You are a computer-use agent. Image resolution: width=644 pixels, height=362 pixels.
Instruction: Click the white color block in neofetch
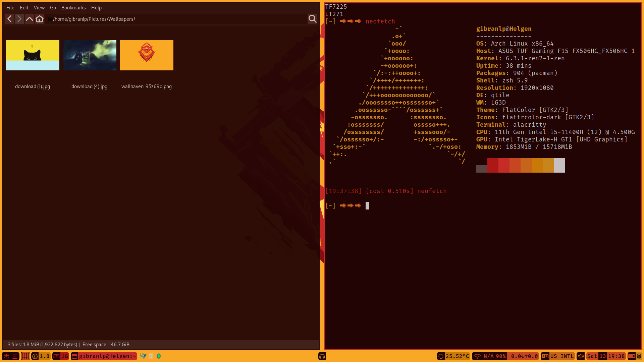click(x=559, y=165)
